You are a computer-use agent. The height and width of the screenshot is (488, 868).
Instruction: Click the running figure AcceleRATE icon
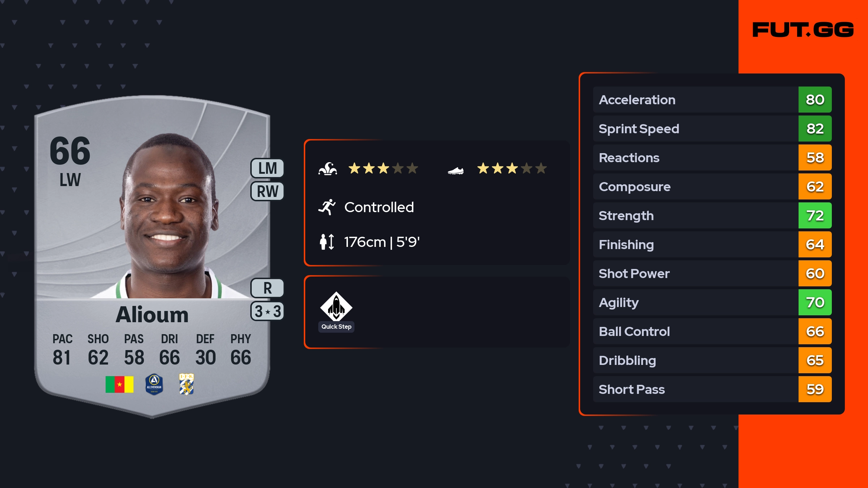(327, 207)
